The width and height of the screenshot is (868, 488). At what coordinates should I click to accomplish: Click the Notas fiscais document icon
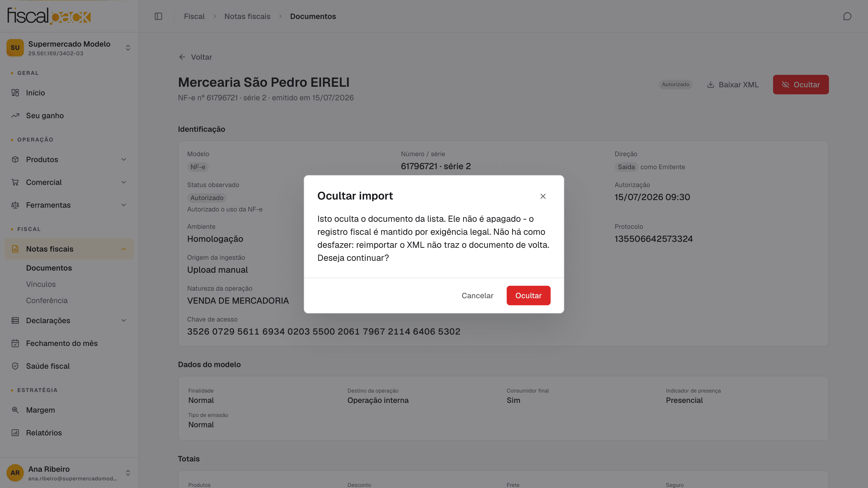click(x=15, y=249)
